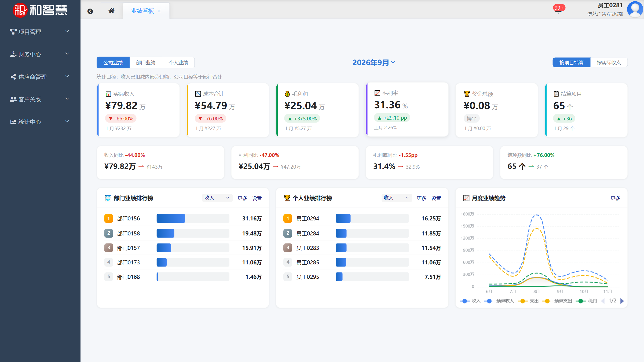Toggle 收入 series in chart legend
This screenshot has height=362, width=644.
[470, 301]
